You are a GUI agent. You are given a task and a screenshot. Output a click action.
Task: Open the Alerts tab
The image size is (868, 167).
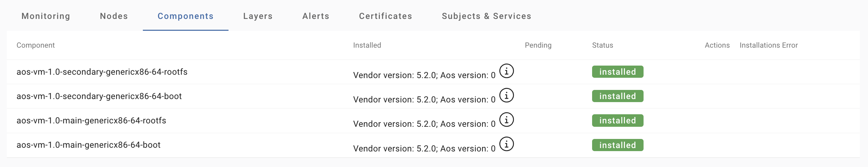(316, 16)
